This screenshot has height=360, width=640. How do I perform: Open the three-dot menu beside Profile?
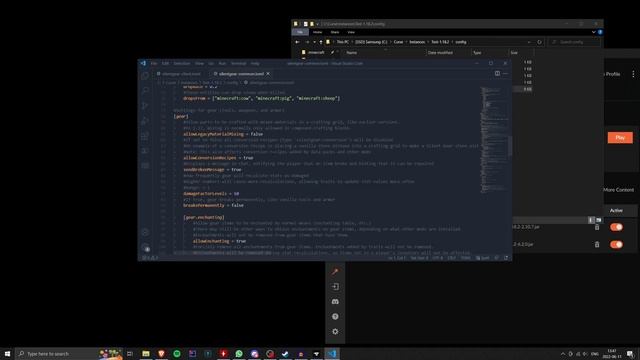pyautogui.click(x=633, y=74)
